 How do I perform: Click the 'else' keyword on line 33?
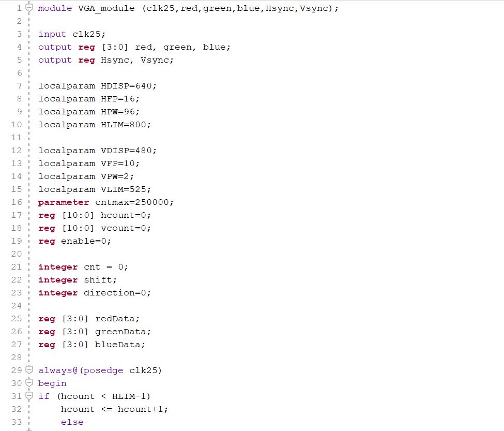point(72,422)
